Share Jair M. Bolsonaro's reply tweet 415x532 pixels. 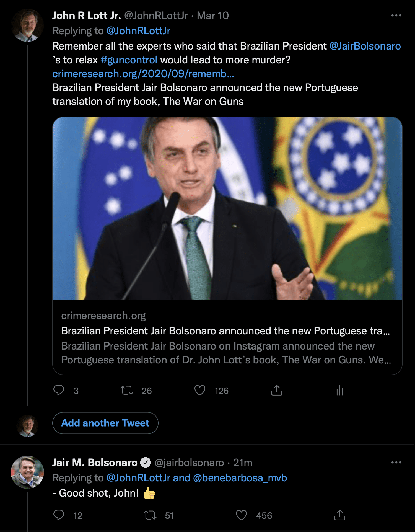tap(340, 515)
